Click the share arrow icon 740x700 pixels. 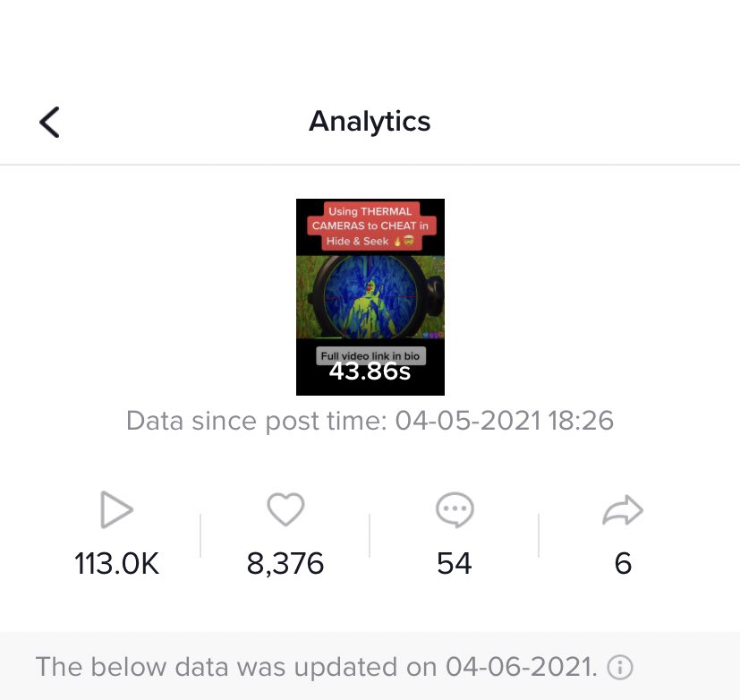point(623,510)
